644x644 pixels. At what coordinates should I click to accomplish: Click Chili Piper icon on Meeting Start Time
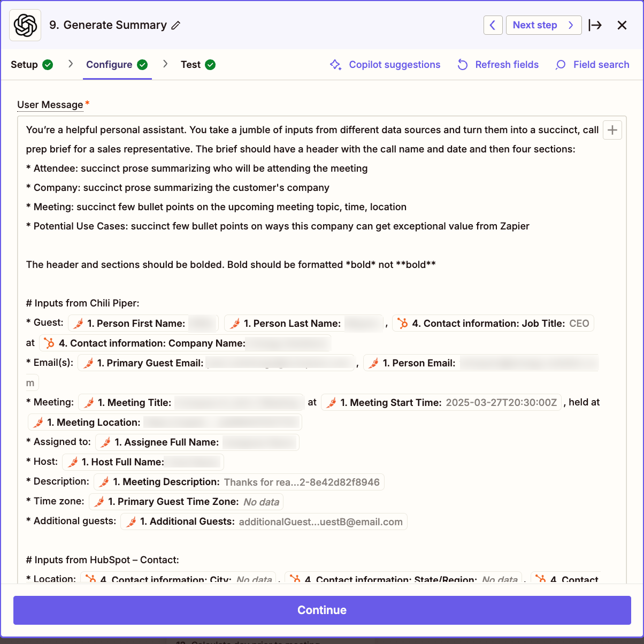tap(331, 402)
